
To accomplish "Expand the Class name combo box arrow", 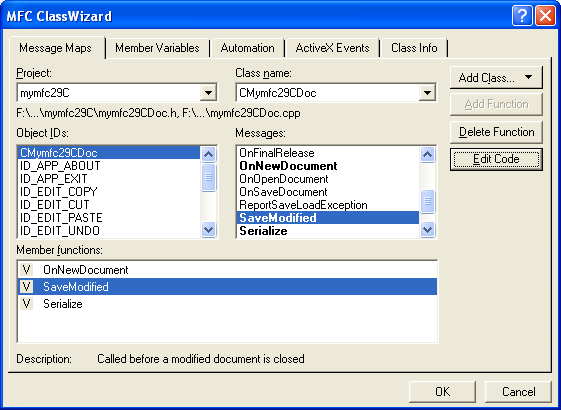I will [x=427, y=93].
